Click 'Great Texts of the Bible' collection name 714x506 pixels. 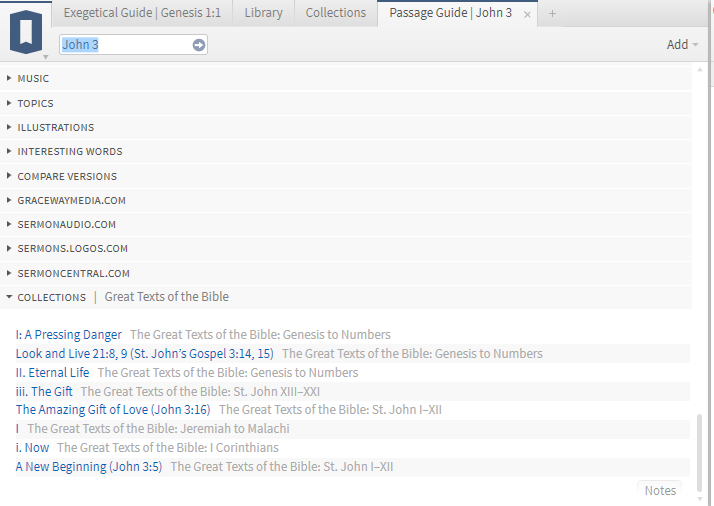[167, 297]
